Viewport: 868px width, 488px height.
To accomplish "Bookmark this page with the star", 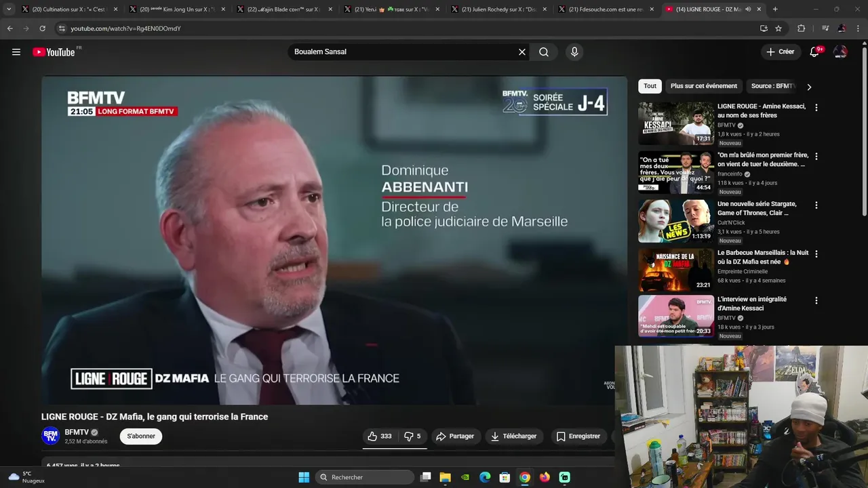I will click(778, 28).
